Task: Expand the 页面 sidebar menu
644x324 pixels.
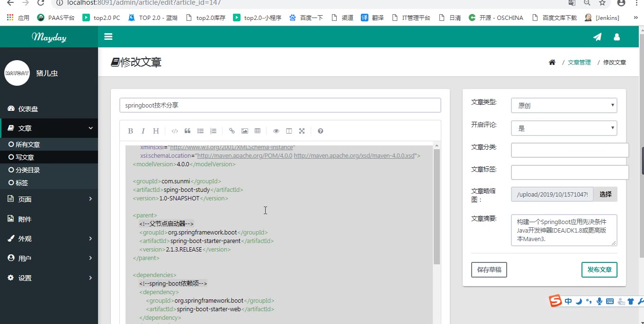Action: 49,199
